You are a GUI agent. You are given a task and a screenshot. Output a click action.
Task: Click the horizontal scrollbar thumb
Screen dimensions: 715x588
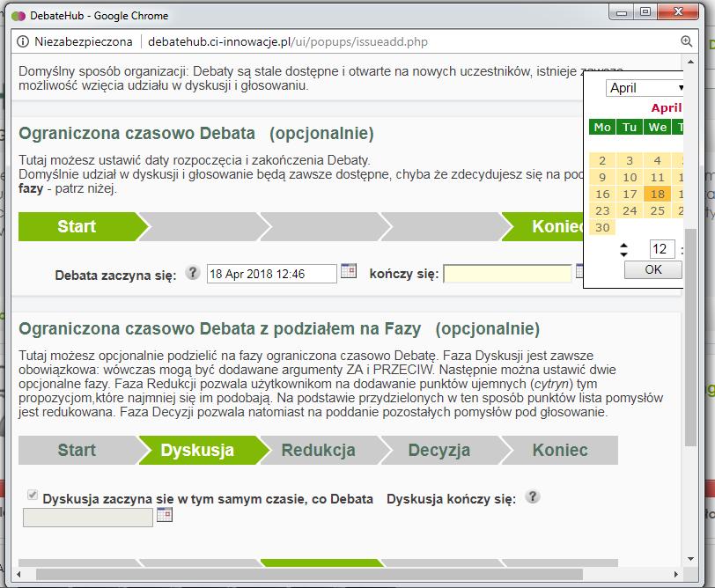click(x=309, y=574)
